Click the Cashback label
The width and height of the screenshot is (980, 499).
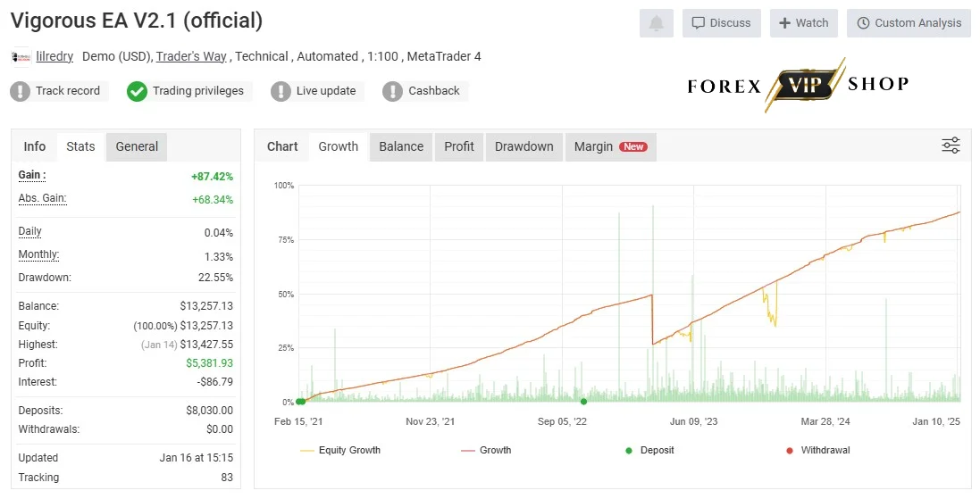pos(434,90)
